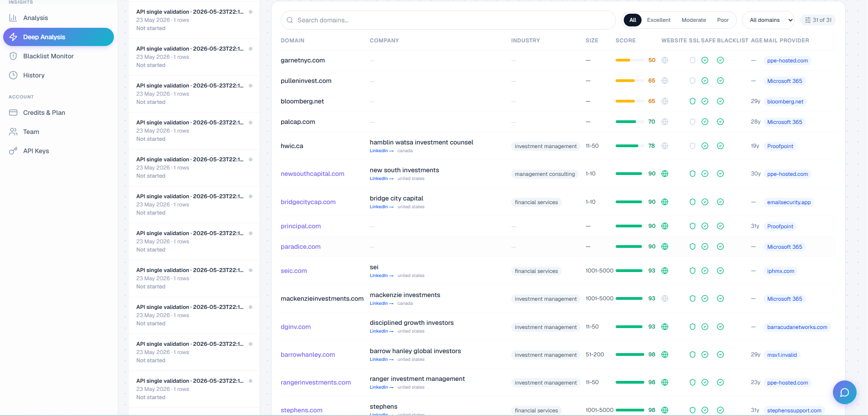Click globe website icon for newsouthcapital.com
The width and height of the screenshot is (868, 416).
pos(665,174)
